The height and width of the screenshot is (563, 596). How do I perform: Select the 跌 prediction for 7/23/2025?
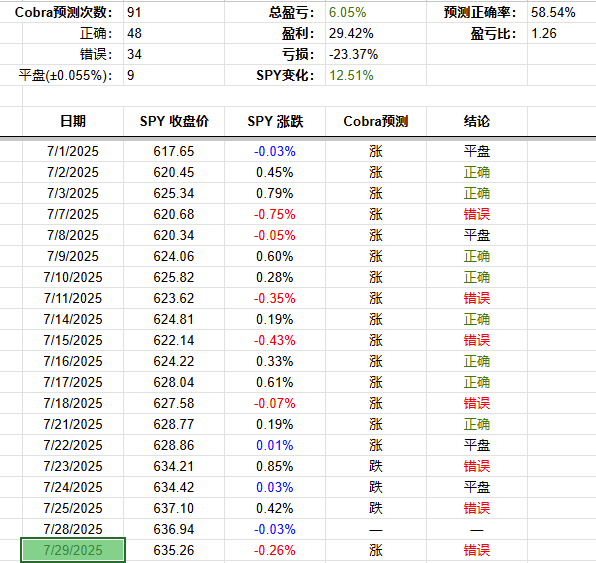coord(376,466)
